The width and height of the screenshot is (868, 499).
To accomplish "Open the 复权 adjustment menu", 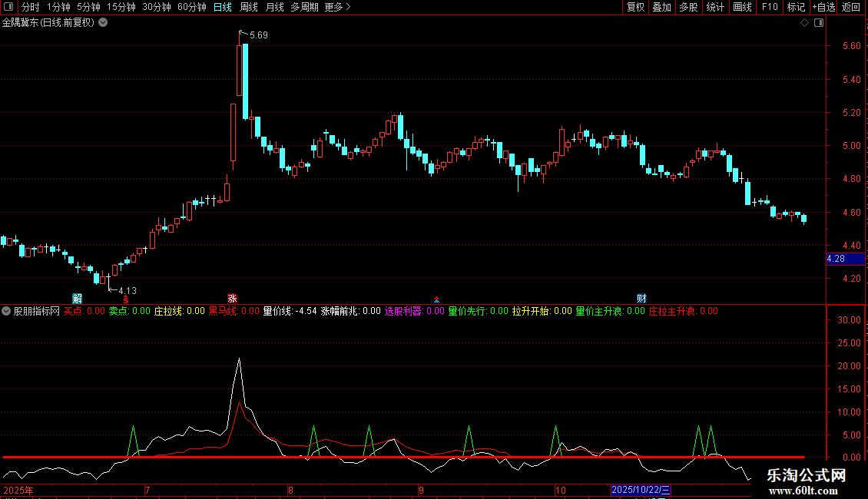I will [x=635, y=7].
